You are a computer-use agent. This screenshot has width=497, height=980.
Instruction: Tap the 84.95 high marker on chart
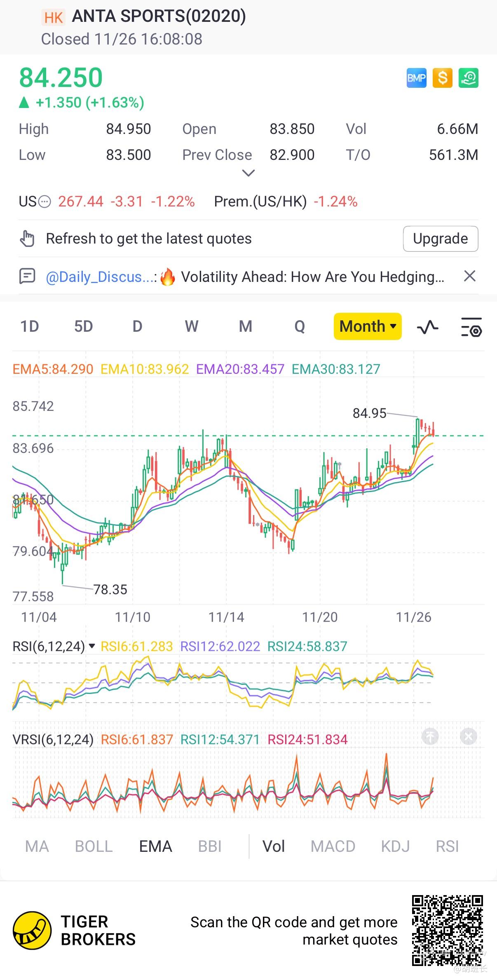(x=369, y=413)
